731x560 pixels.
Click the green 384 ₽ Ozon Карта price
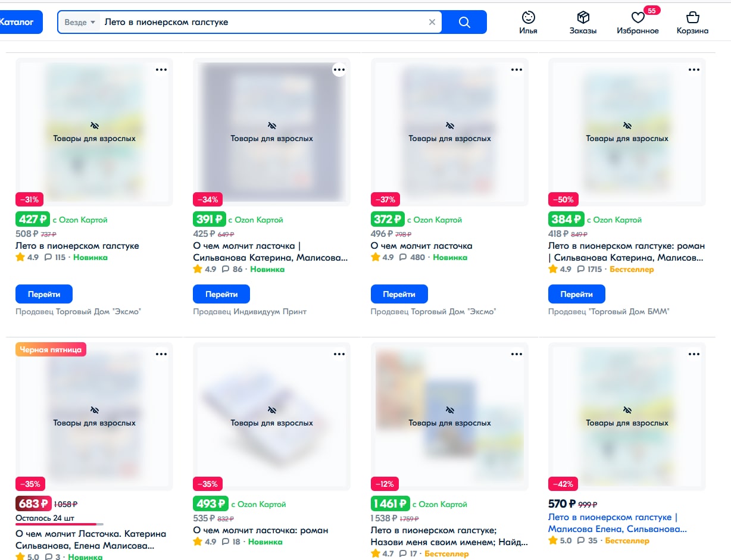pyautogui.click(x=566, y=220)
